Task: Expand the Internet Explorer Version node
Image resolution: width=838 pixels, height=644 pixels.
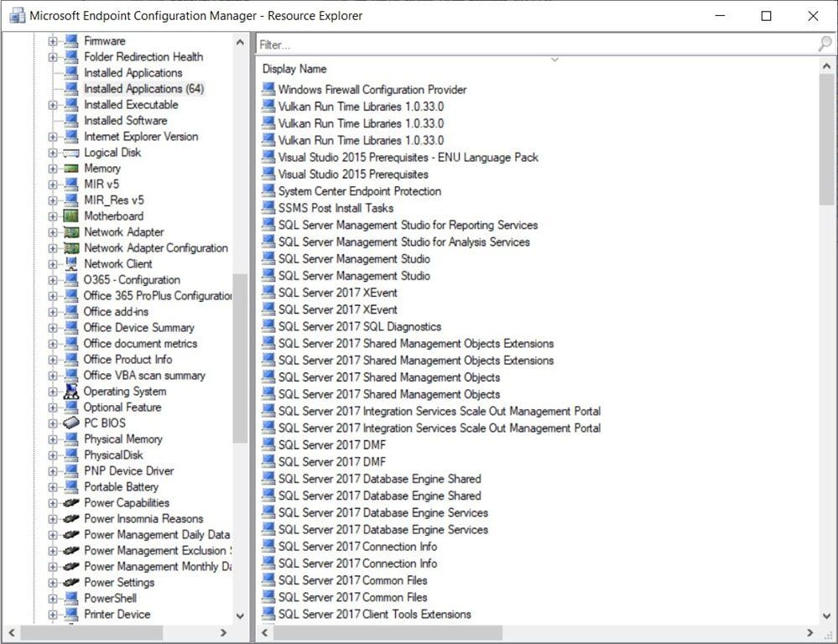Action: (x=53, y=136)
